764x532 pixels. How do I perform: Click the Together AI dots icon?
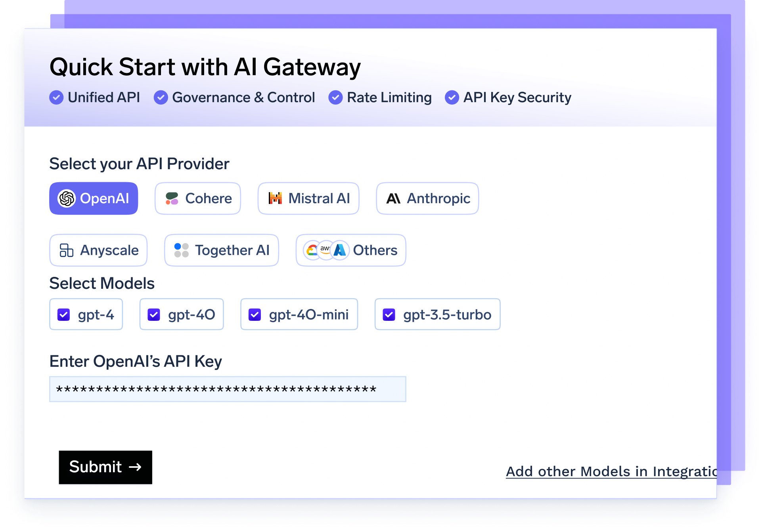point(182,250)
